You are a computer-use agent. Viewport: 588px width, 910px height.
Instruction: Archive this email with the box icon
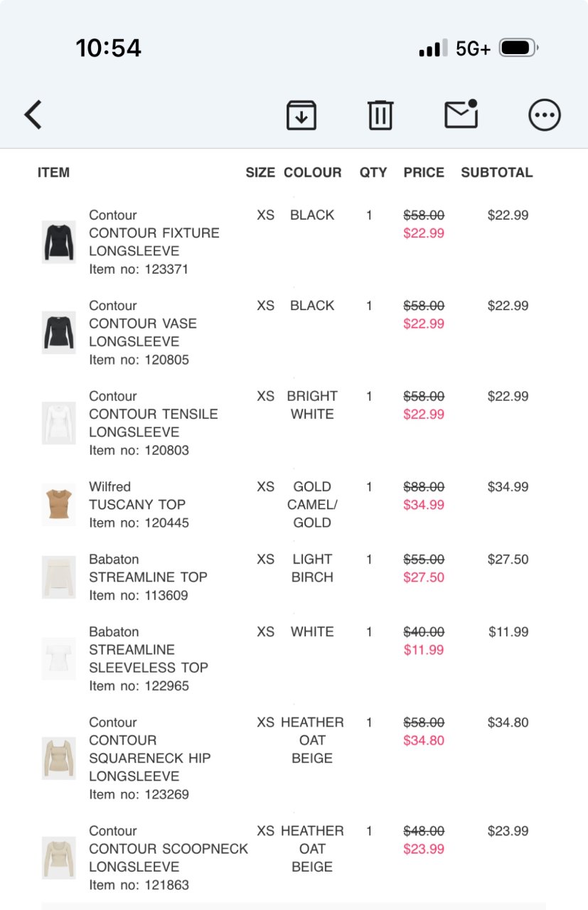(x=301, y=115)
